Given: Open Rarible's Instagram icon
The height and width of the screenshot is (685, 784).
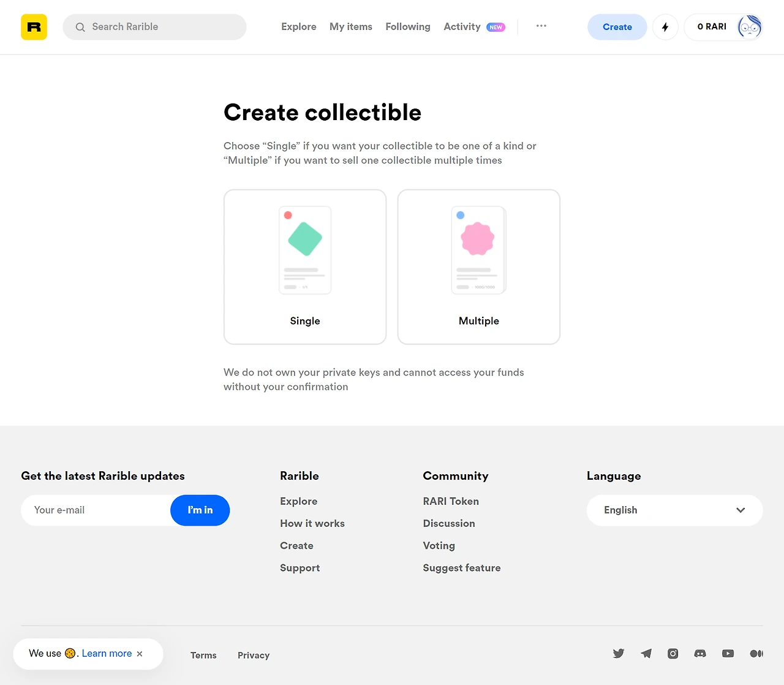Looking at the screenshot, I should point(673,654).
